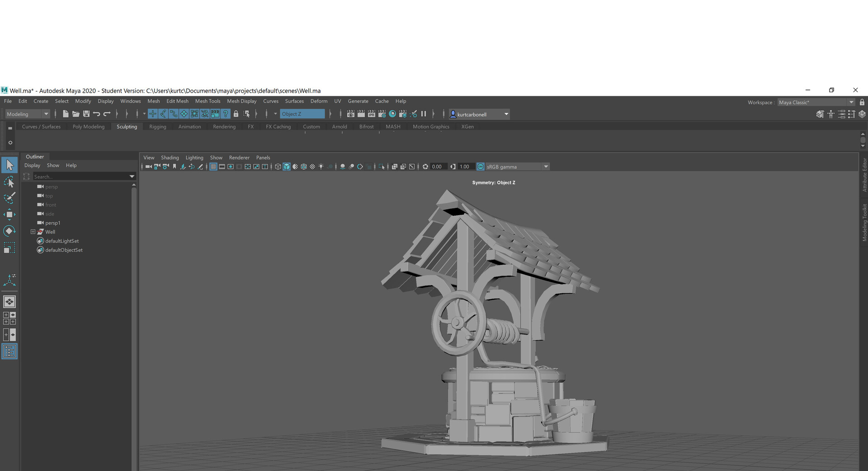Image resolution: width=868 pixels, height=471 pixels.
Task: Lock the selection using the padlock icon
Action: point(236,114)
